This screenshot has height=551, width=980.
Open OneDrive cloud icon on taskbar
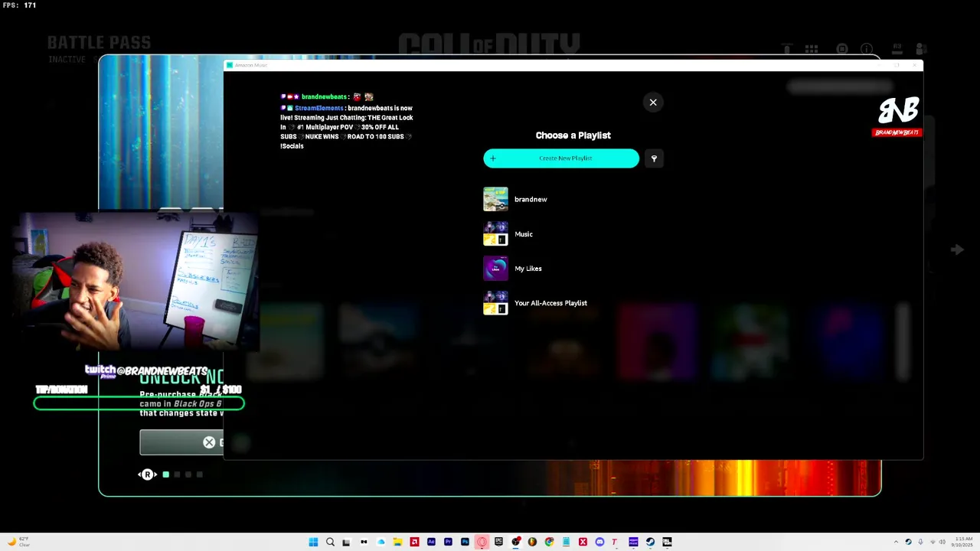click(381, 542)
